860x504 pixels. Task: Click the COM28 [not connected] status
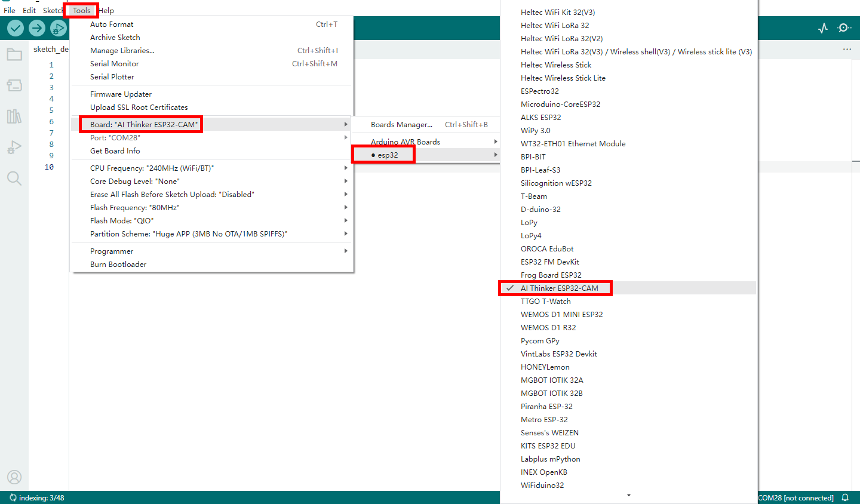(x=795, y=498)
